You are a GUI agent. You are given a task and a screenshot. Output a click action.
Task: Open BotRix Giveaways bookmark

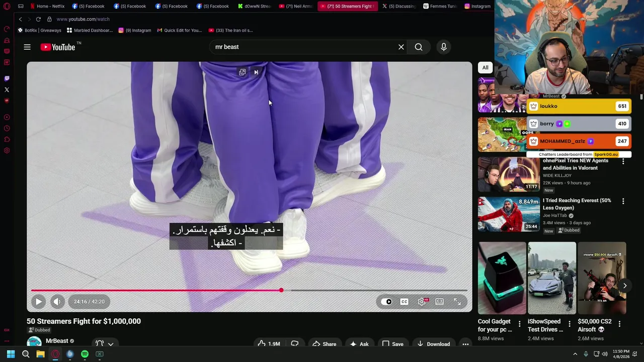39,30
